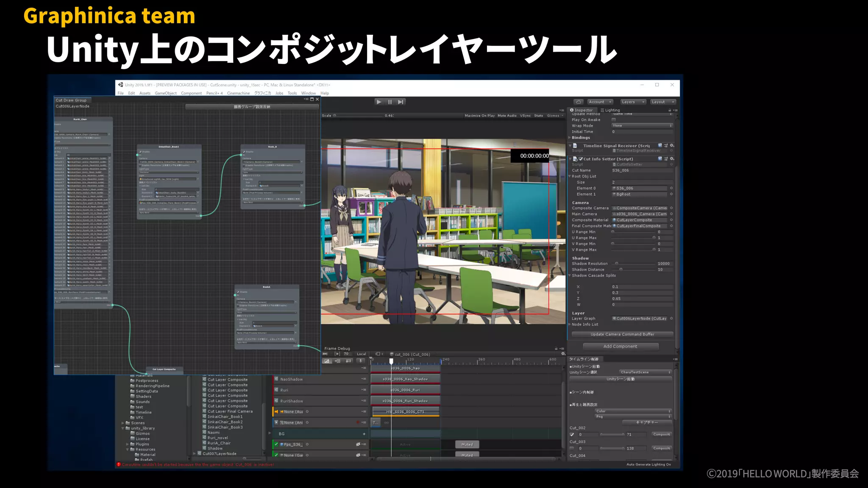Viewport: 868px width, 488px height.
Task: Toggle timeline ripple edit mode icon
Action: tap(337, 361)
